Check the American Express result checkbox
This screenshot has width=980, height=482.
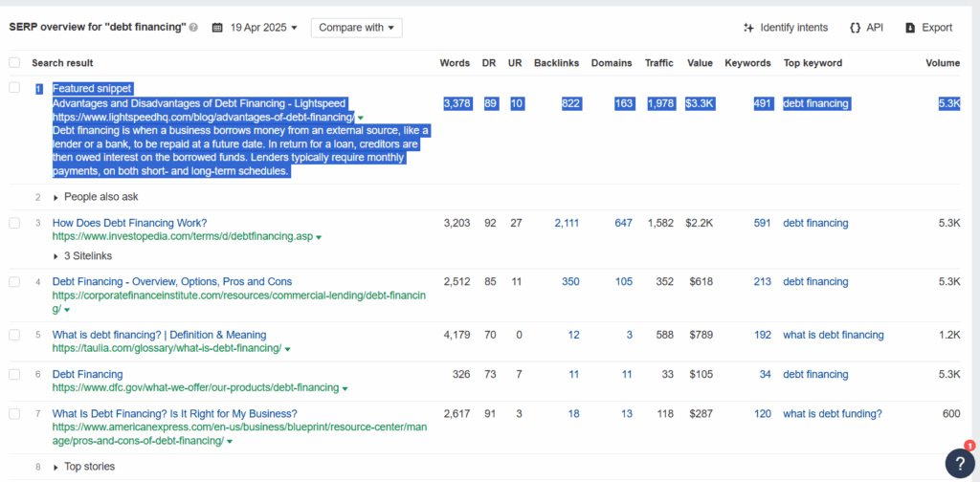(14, 413)
